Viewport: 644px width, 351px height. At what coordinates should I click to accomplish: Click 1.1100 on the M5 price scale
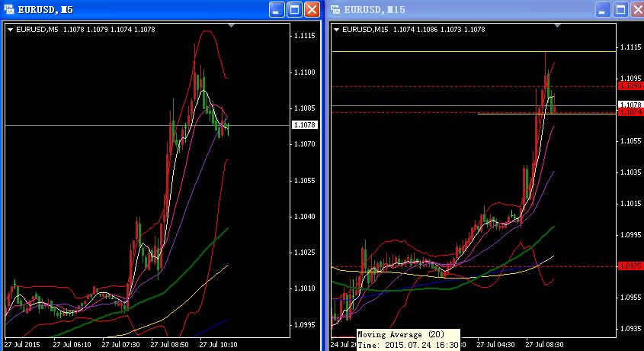point(305,72)
